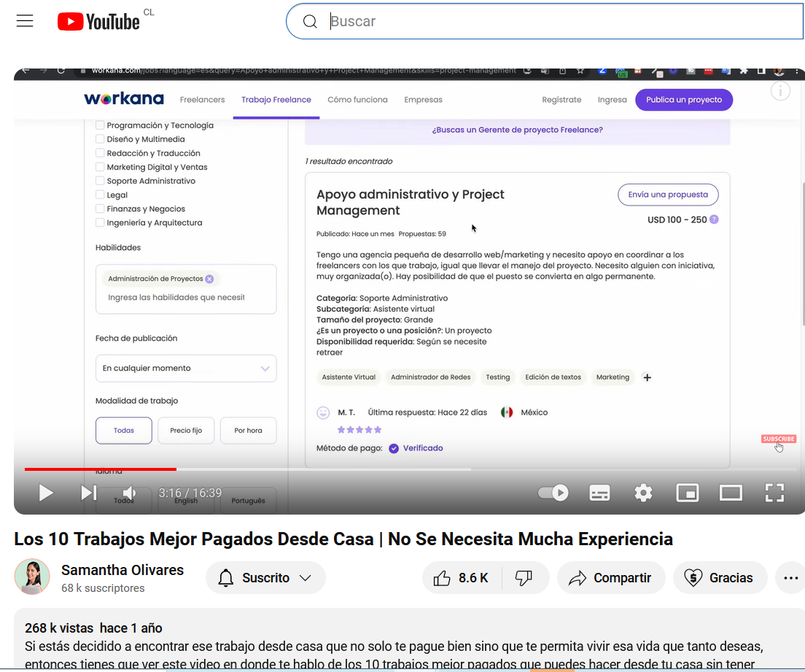Click Testing skill tag
Viewport: 805px width, 672px height.
click(x=498, y=377)
